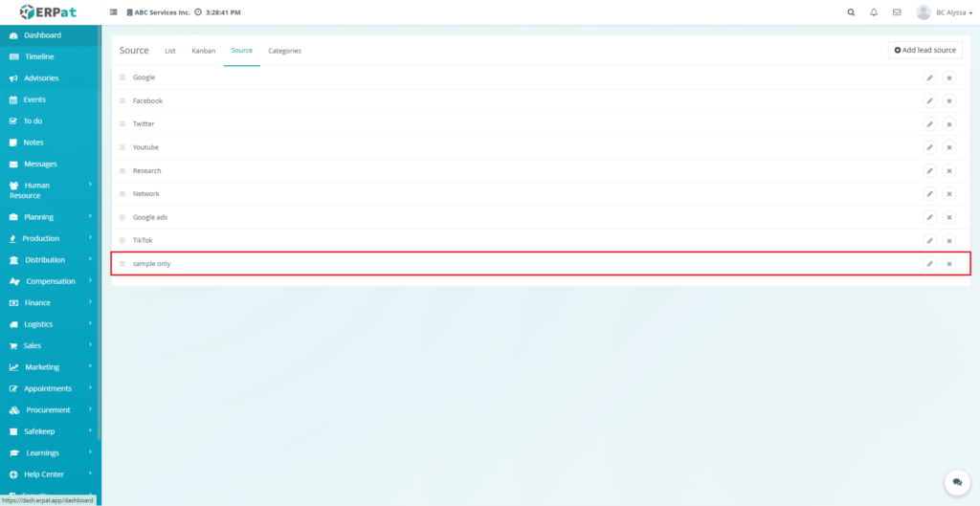Delete the Facebook lead source
The image size is (980, 506).
click(x=949, y=100)
